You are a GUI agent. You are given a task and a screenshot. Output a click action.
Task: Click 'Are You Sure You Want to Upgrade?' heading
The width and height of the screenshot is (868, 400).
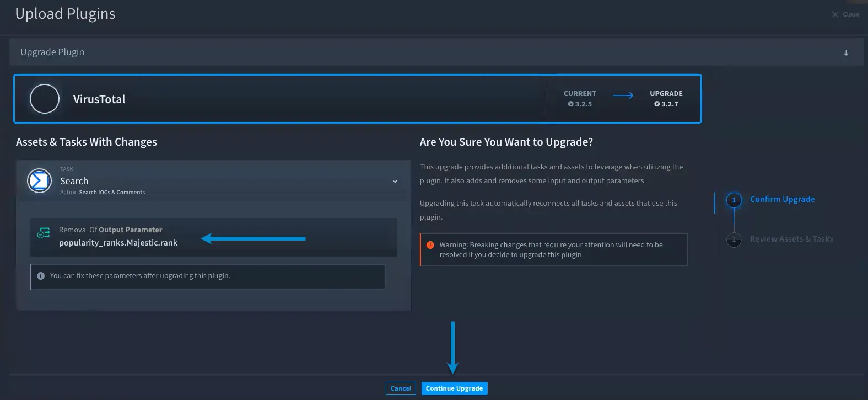(506, 142)
